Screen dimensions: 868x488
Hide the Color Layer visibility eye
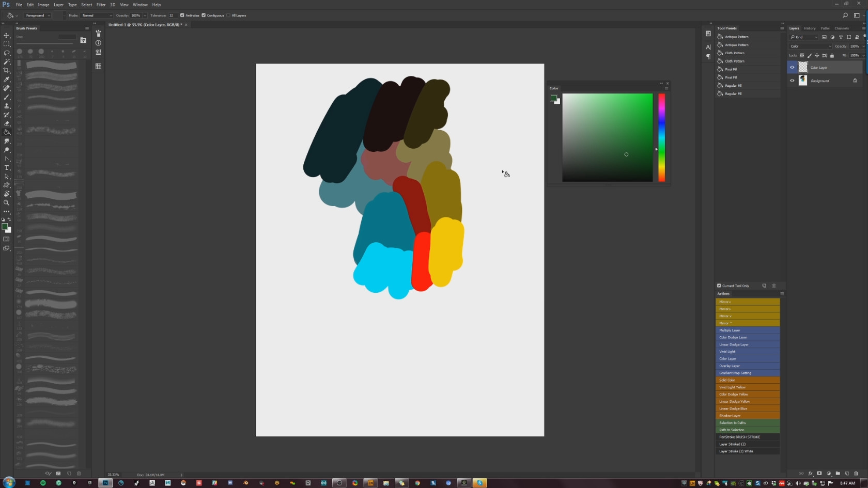pyautogui.click(x=792, y=67)
